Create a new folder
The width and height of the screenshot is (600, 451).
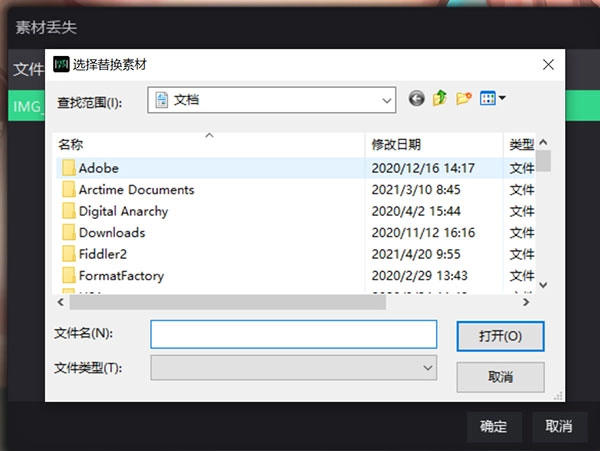point(463,99)
